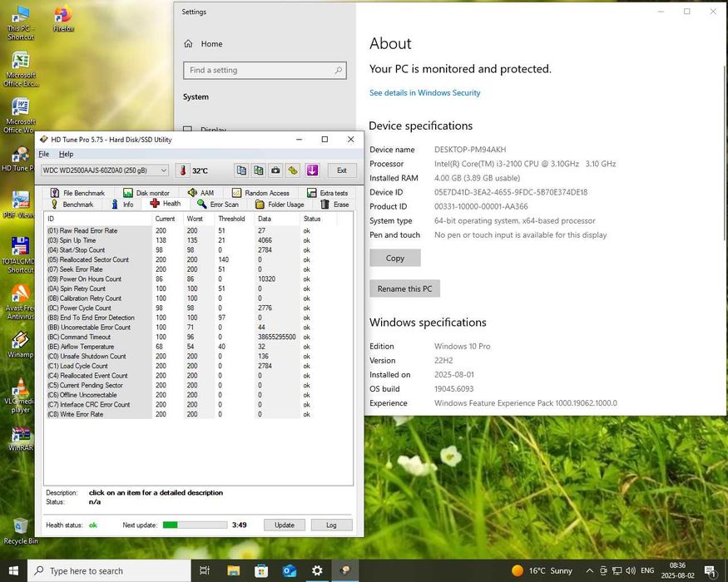Switch to the Extra tests tab

327,193
